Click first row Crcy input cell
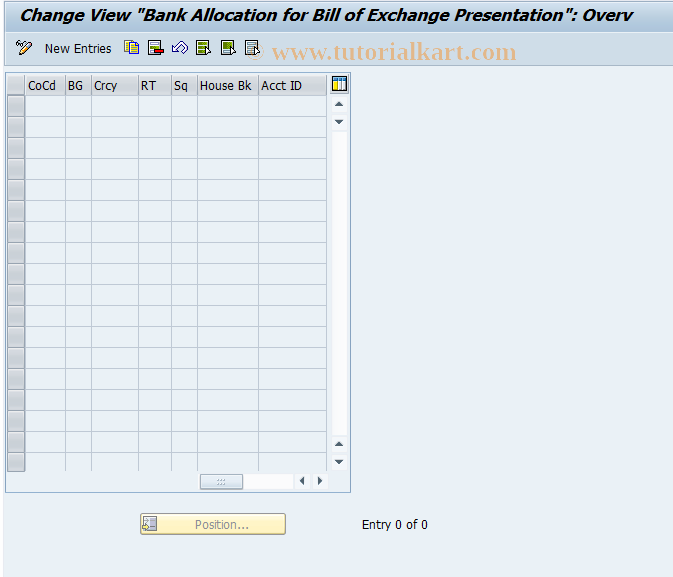The height and width of the screenshot is (577, 673). (x=115, y=106)
